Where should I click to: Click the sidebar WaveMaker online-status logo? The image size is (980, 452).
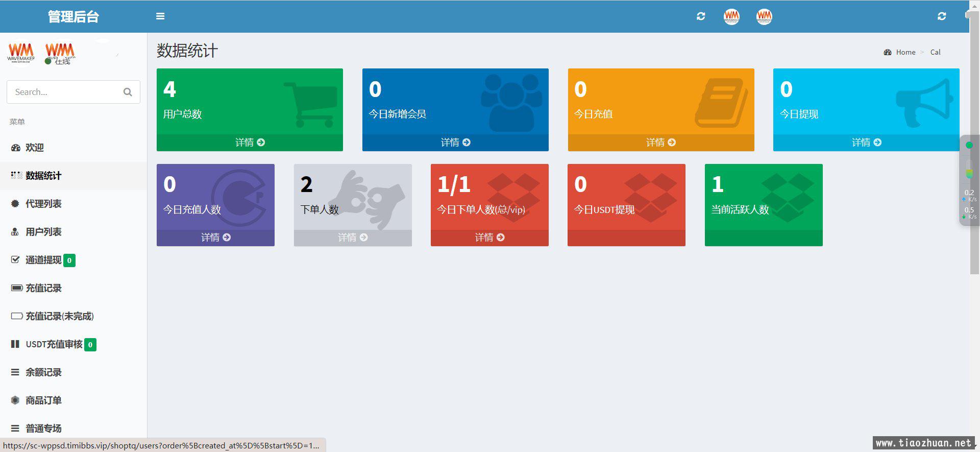(60, 53)
